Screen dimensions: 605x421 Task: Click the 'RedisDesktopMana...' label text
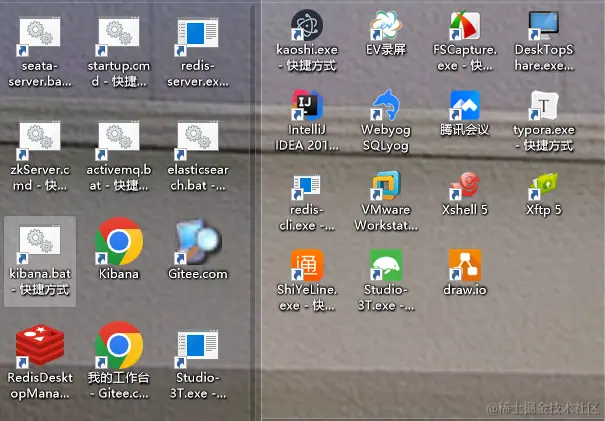[x=40, y=385]
